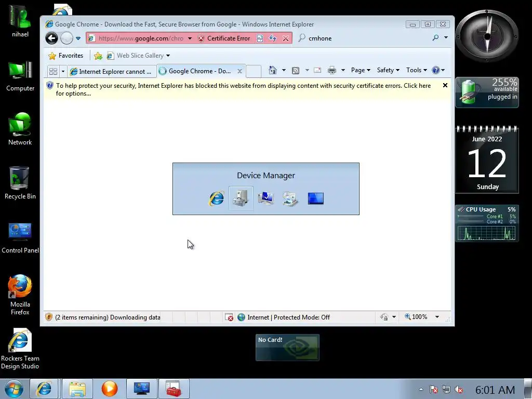Launch Mozilla Firefox from the desktop
This screenshot has width=532, height=399.
(x=20, y=295)
